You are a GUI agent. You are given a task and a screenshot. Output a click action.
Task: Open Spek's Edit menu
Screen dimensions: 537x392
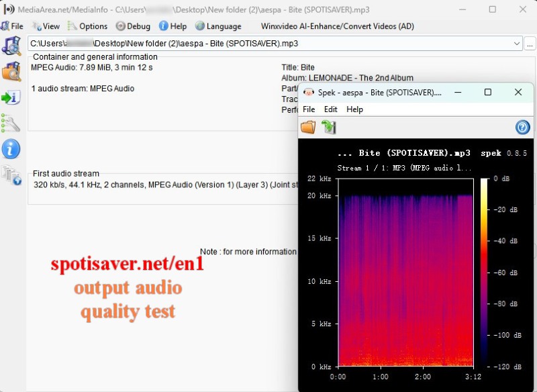[331, 109]
